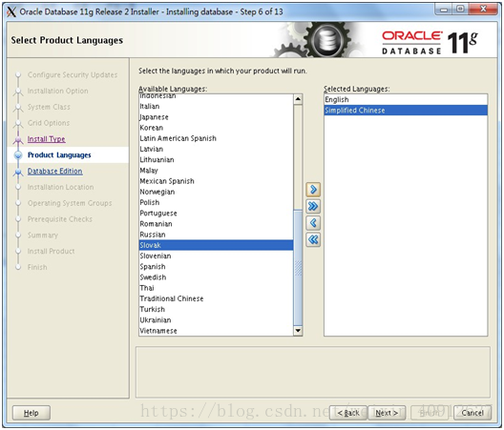504x430 pixels.
Task: Select the Product Languages step
Action: 59,155
